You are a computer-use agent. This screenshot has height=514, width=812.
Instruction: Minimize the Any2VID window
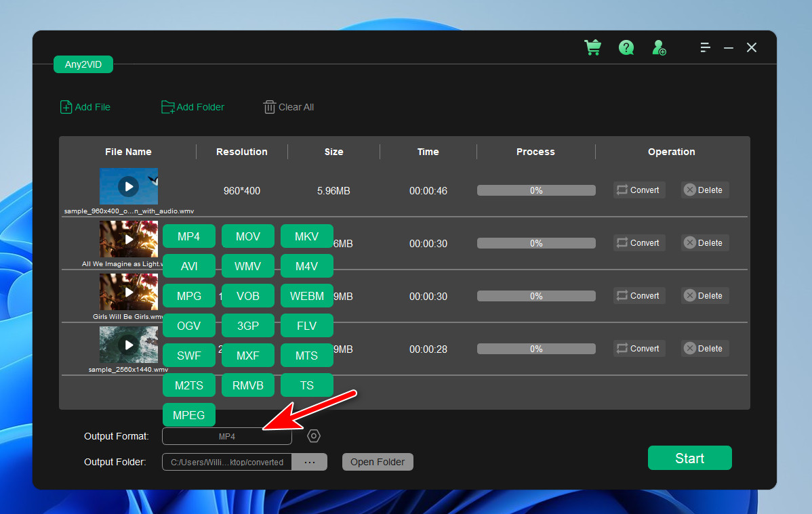point(728,47)
